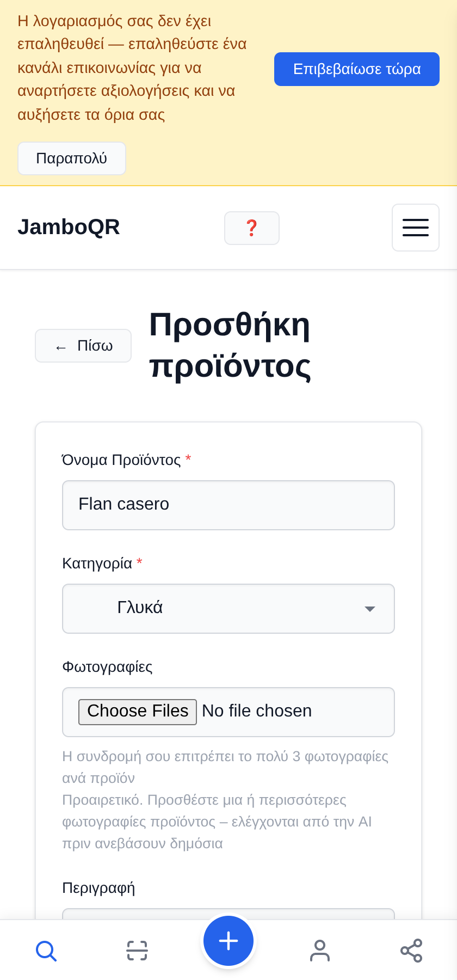Tap the QR scan icon in bottom bar

click(x=137, y=951)
